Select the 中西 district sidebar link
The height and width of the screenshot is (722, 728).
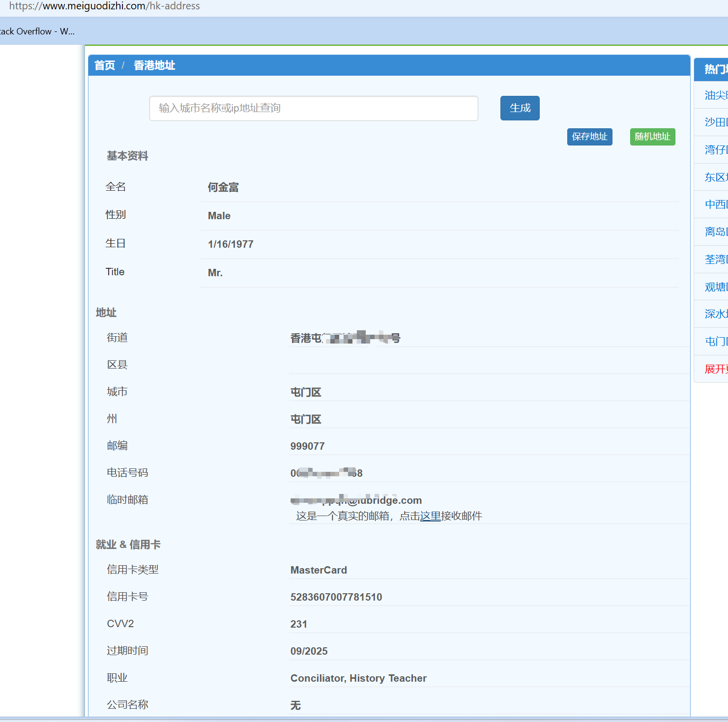715,204
